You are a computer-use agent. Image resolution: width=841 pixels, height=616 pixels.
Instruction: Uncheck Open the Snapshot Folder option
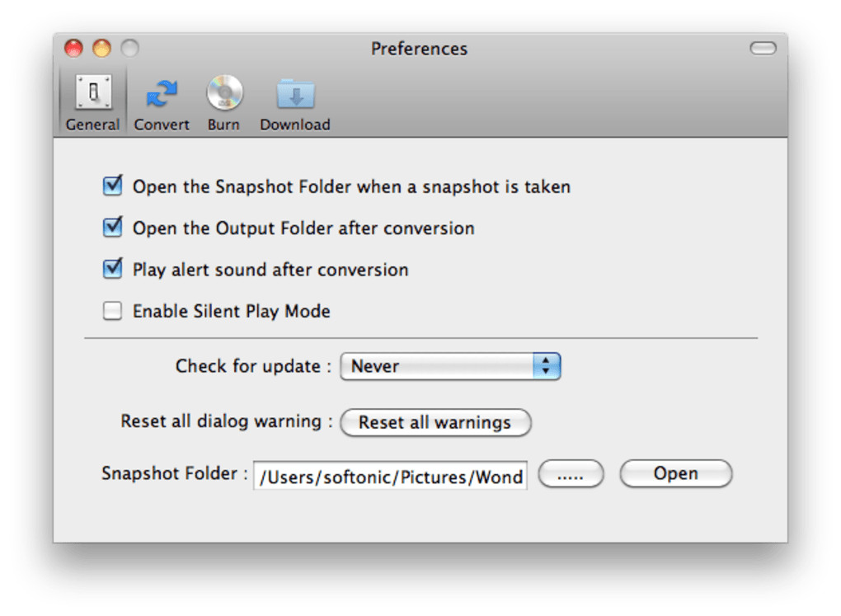[x=112, y=186]
